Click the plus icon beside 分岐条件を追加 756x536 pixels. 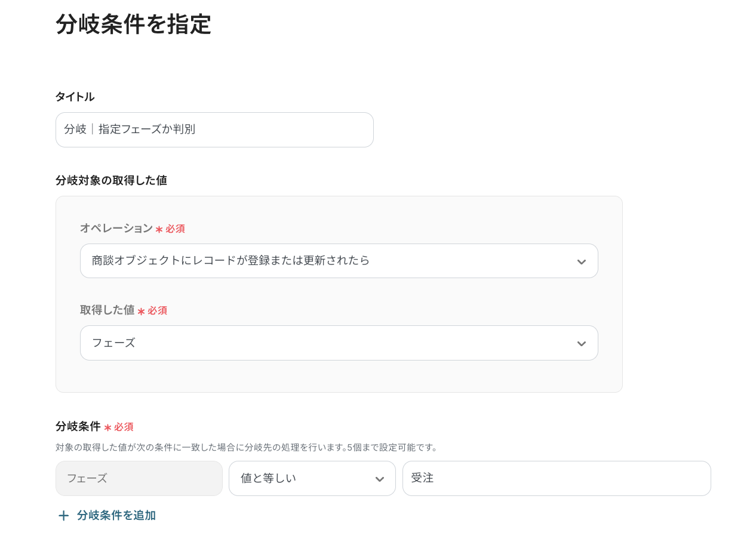pos(63,516)
